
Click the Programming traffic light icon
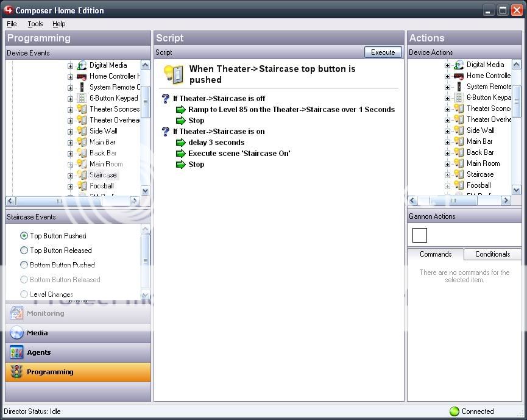pos(16,372)
